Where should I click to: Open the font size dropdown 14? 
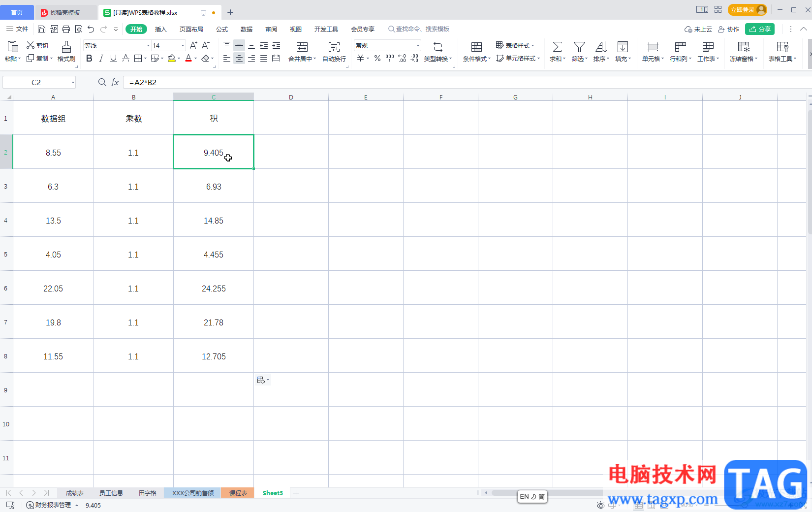tap(183, 45)
